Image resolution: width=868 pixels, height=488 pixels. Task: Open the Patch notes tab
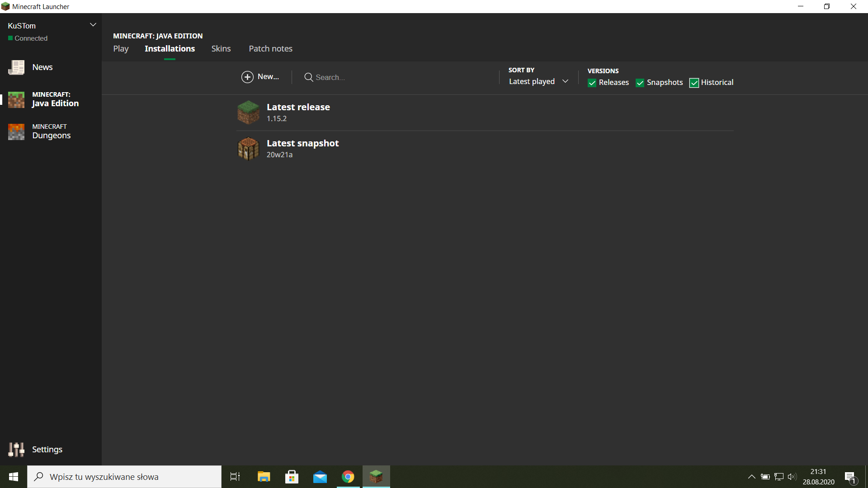click(x=270, y=49)
